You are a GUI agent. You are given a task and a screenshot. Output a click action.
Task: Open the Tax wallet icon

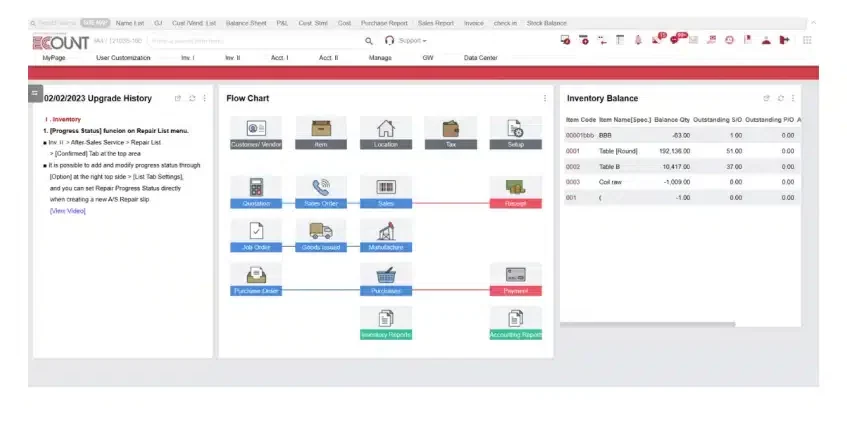click(x=451, y=132)
